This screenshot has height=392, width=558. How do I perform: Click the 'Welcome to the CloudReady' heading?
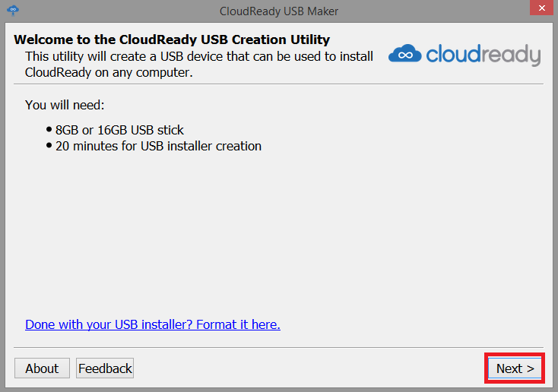[172, 40]
